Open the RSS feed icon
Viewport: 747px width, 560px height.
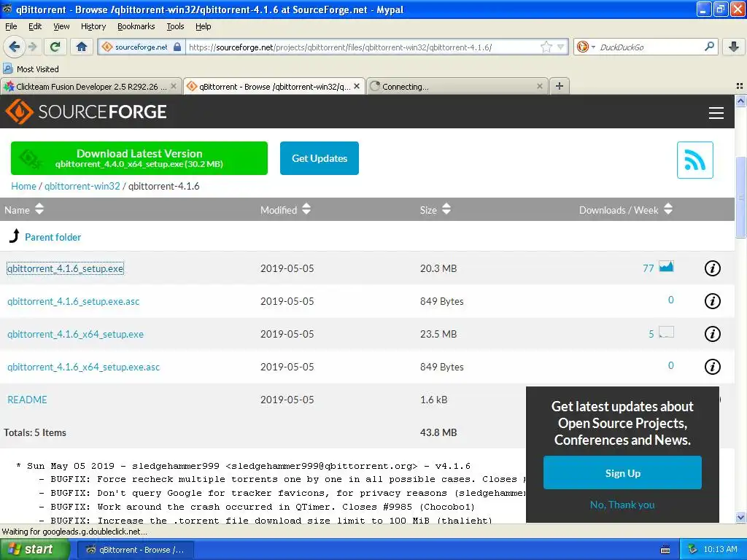(694, 160)
